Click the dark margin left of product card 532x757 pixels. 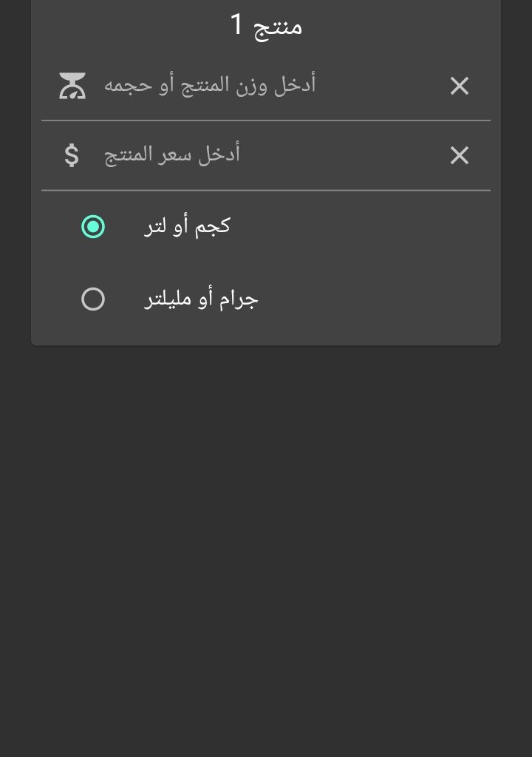tap(15, 185)
